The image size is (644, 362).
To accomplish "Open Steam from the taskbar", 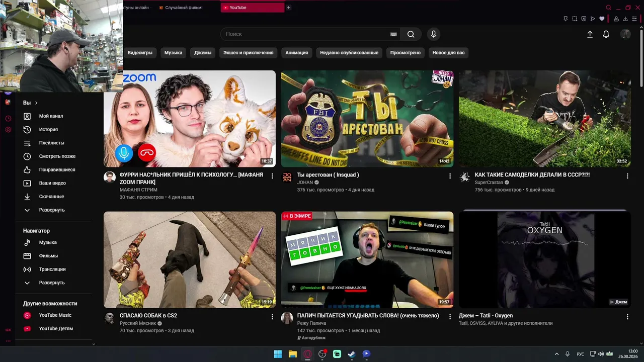I will (x=352, y=354).
